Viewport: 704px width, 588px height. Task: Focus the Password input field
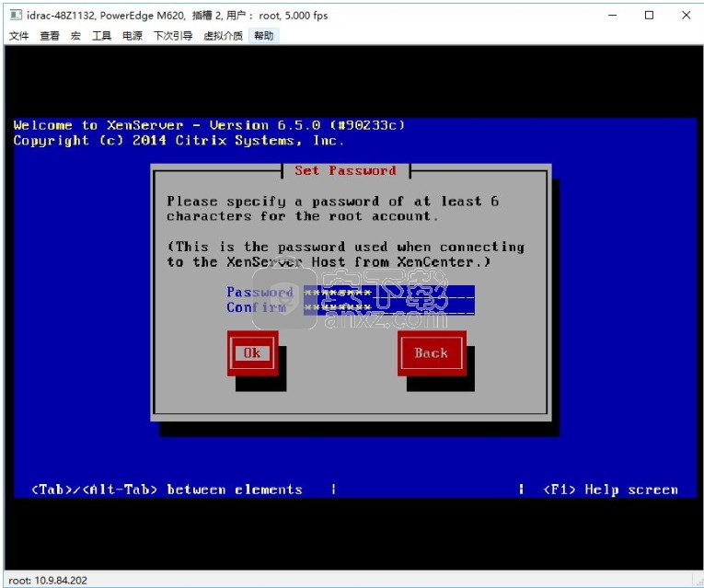coord(389,293)
